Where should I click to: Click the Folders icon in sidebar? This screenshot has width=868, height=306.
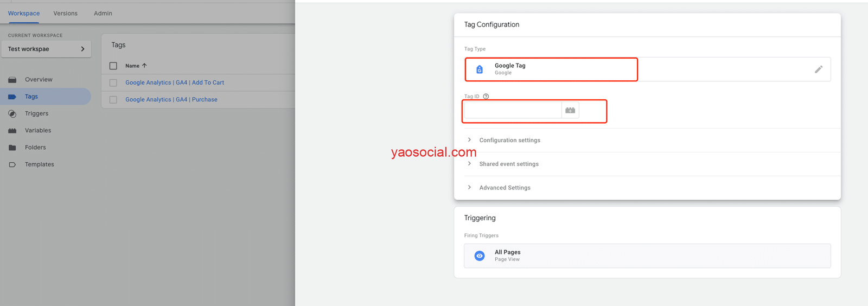point(12,148)
